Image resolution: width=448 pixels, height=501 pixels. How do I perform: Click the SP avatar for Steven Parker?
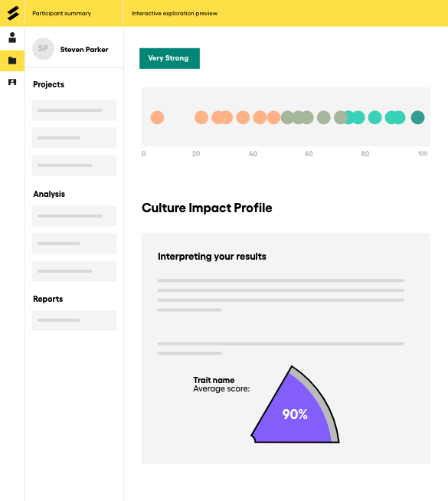pos(43,49)
